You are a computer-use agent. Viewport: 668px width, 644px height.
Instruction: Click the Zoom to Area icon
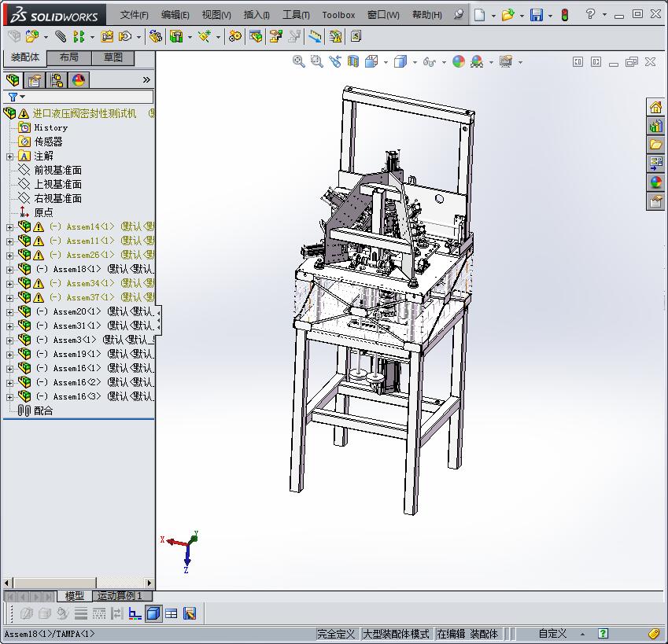316,61
